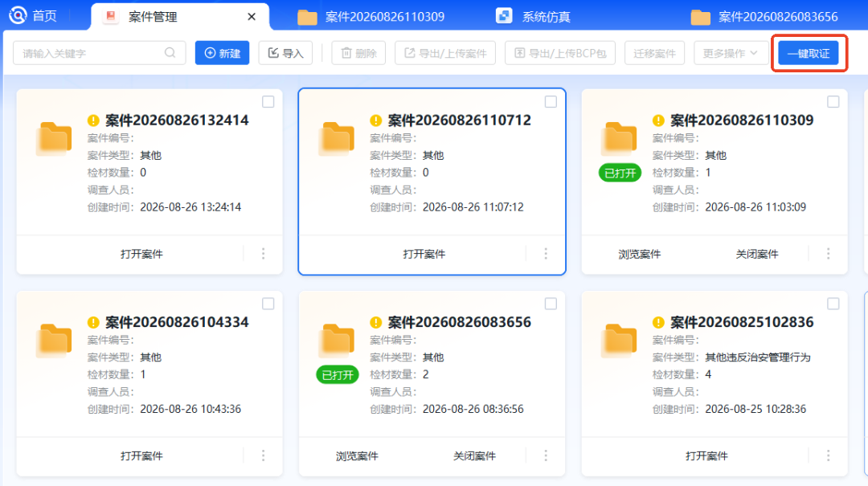The image size is (868, 486).
Task: Click the 导入 button
Action: [x=285, y=53]
